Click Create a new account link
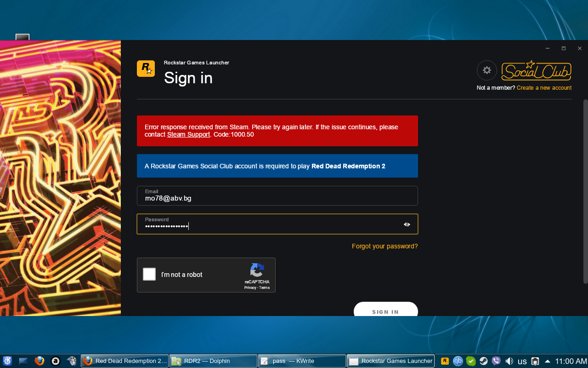The height and width of the screenshot is (368, 588). coord(544,88)
